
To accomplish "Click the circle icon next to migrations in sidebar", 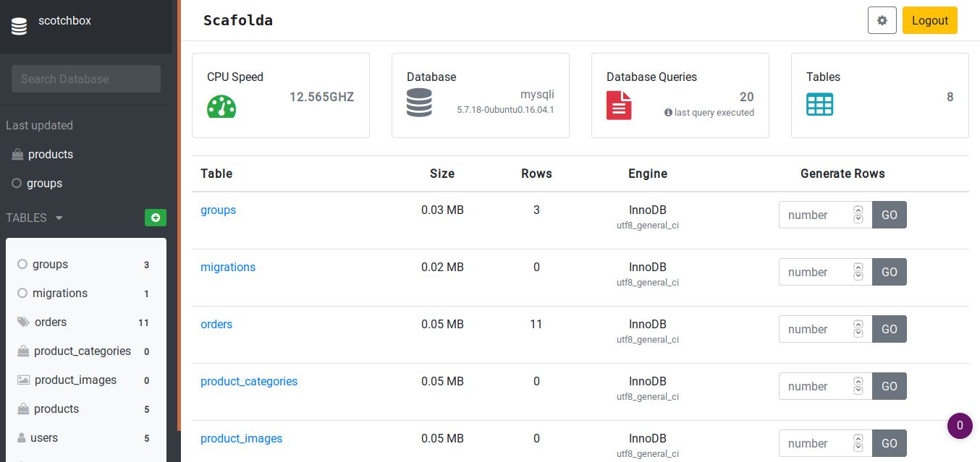I will tap(22, 293).
